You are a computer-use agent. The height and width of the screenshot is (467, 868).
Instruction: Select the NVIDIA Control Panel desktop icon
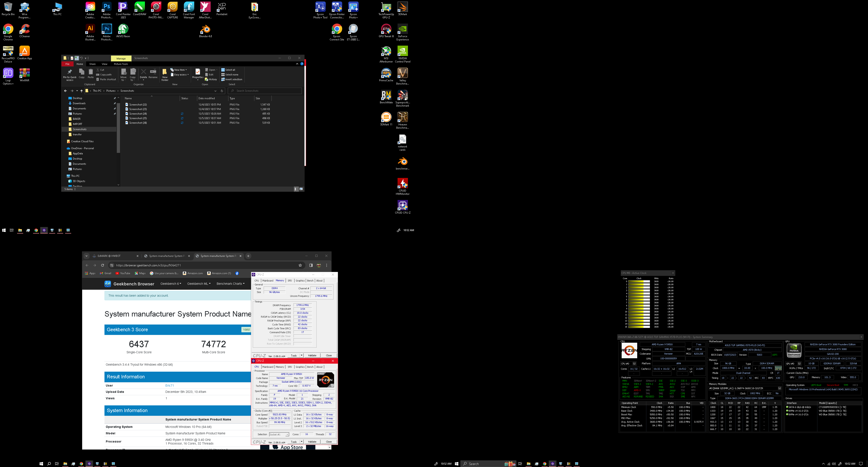(403, 54)
